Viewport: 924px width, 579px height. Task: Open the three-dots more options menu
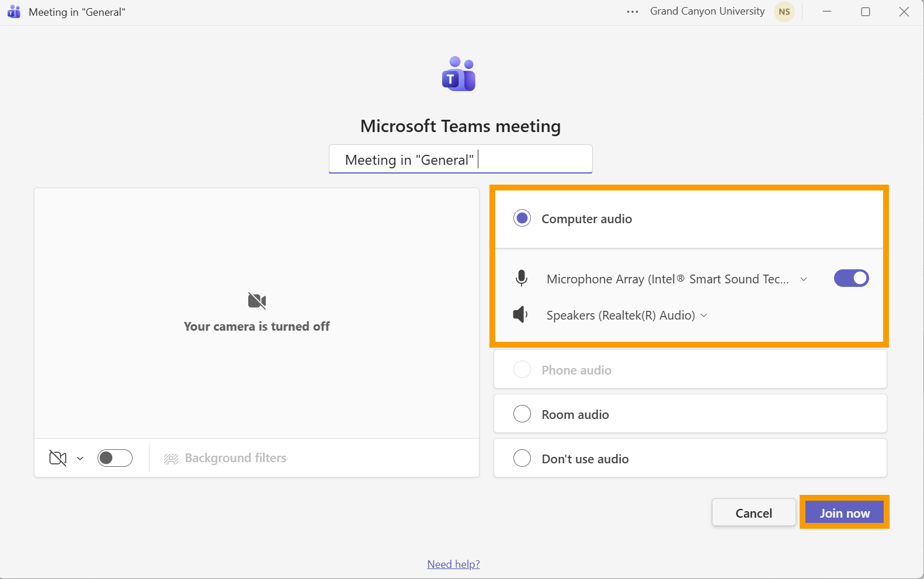point(632,12)
